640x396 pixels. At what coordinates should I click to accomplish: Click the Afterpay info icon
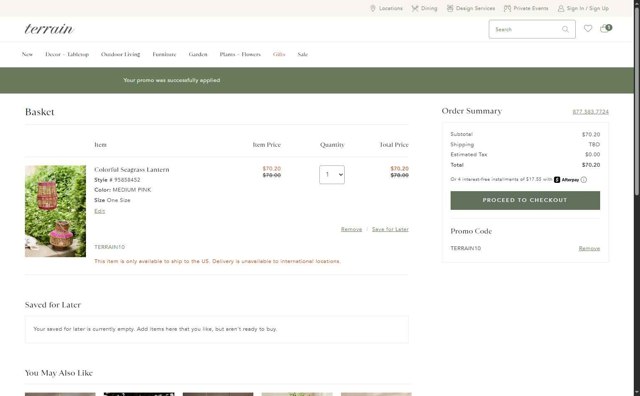tap(584, 180)
